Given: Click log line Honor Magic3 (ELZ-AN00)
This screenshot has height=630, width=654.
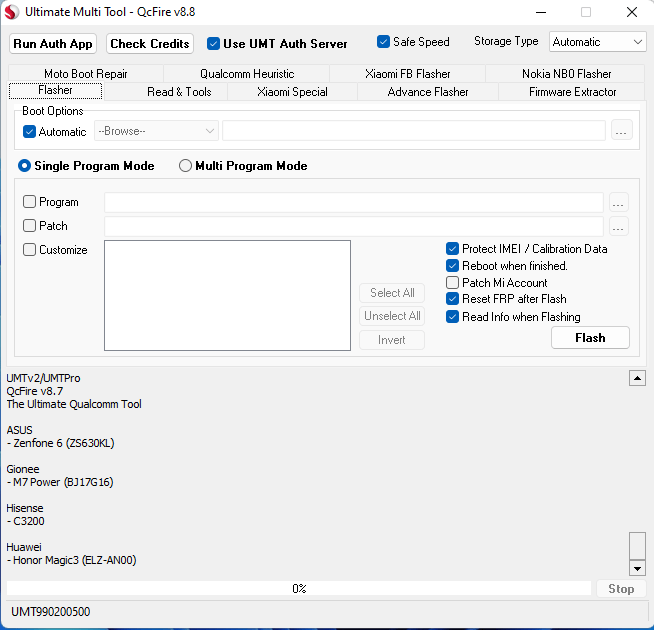Looking at the screenshot, I should click(x=71, y=560).
